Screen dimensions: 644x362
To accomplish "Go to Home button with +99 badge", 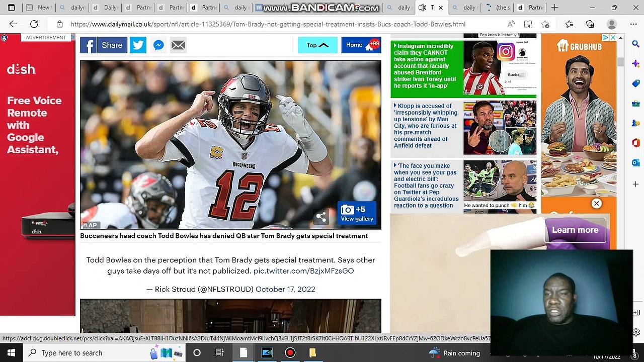I will coord(361,45).
